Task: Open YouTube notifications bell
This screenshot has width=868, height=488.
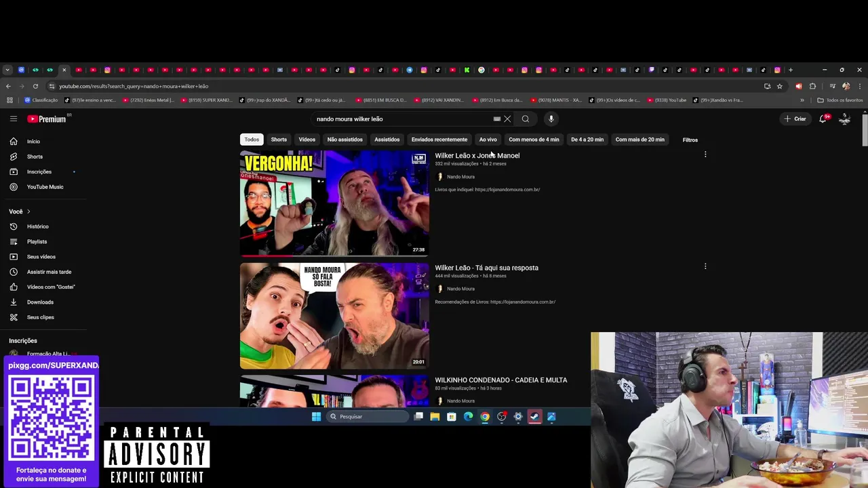Action: click(x=823, y=119)
